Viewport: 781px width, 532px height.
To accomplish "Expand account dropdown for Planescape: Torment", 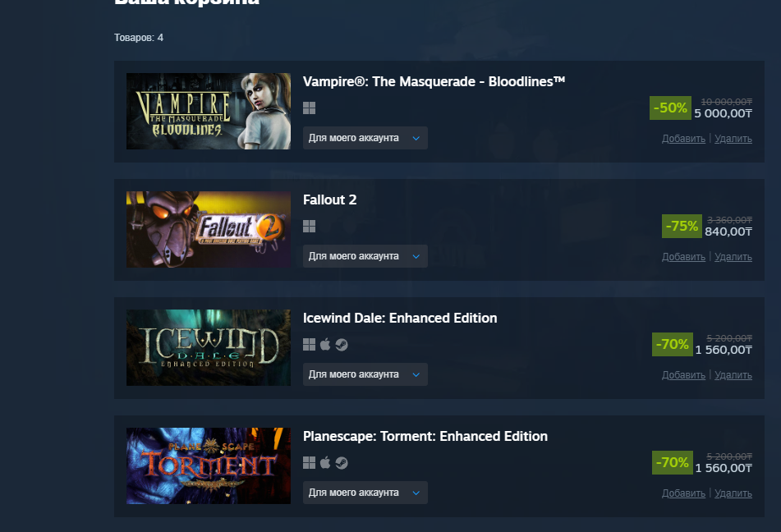I will [365, 493].
